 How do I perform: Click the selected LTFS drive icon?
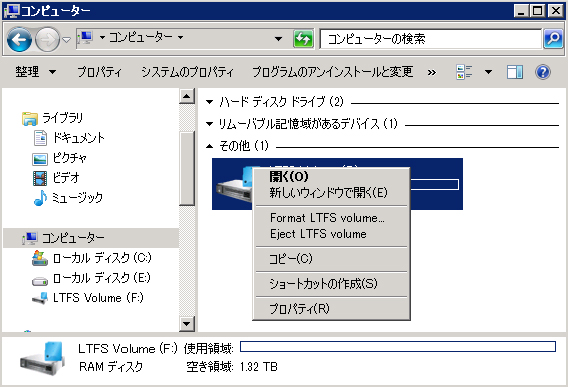click(x=234, y=184)
